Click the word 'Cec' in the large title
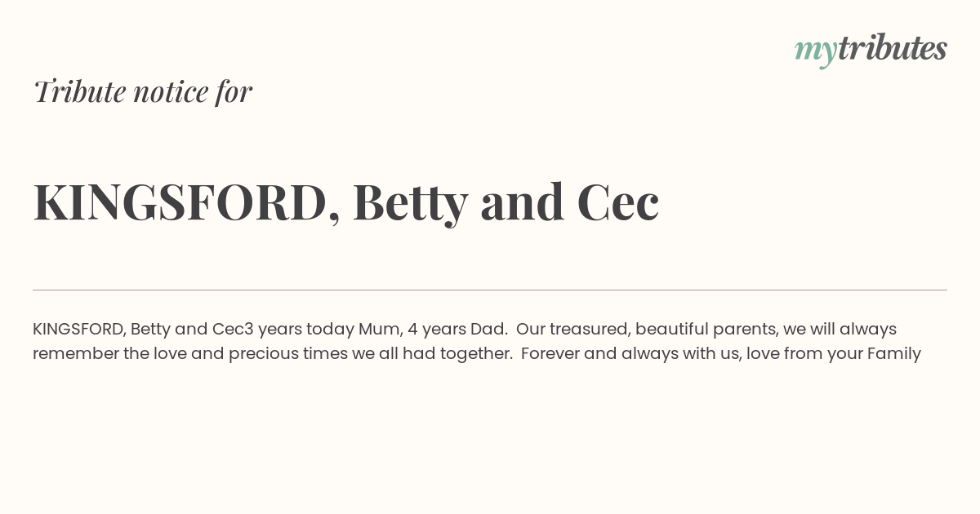The width and height of the screenshot is (980, 514). pos(618,202)
